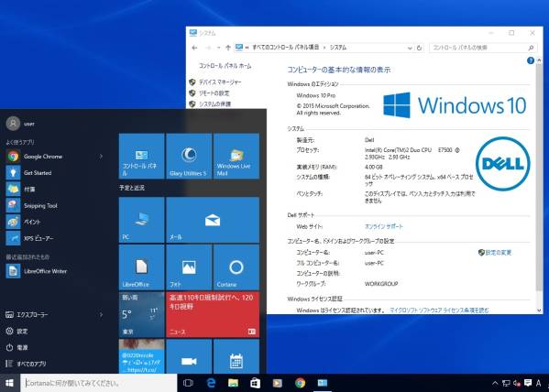Screen dimensions: 549x392
Task: Open the フォト photos tile
Action: [189, 267]
